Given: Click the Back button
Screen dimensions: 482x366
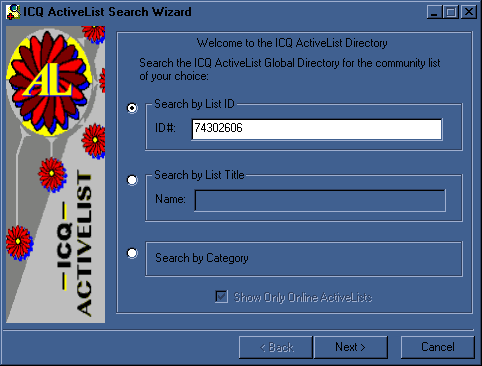Looking at the screenshot, I should click(x=276, y=347).
